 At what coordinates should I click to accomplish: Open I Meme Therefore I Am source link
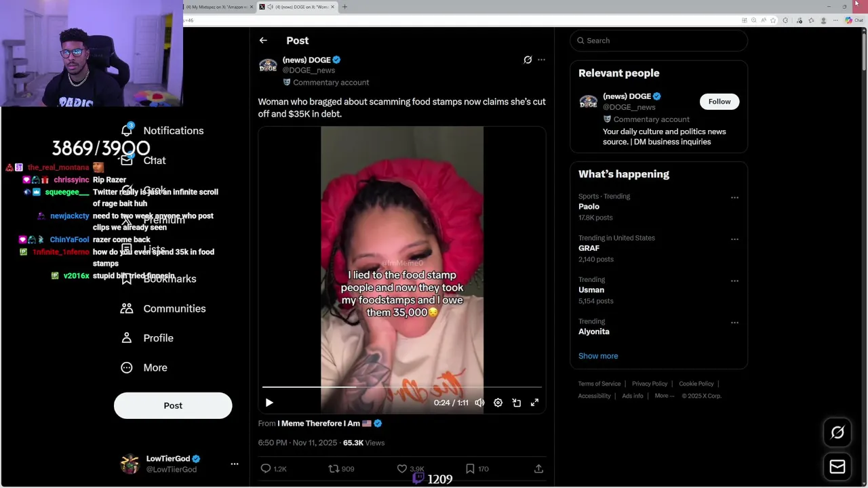point(319,424)
